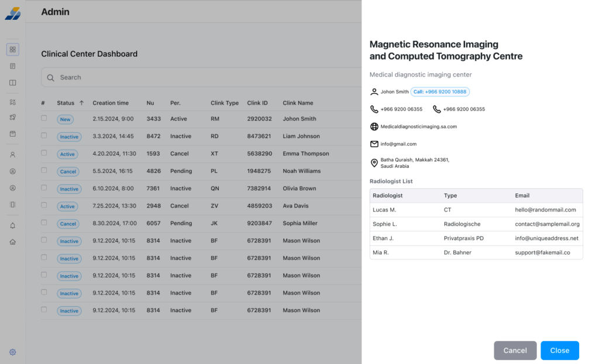The height and width of the screenshot is (364, 599).
Task: Click the app logo at top left
Action: pos(13,13)
